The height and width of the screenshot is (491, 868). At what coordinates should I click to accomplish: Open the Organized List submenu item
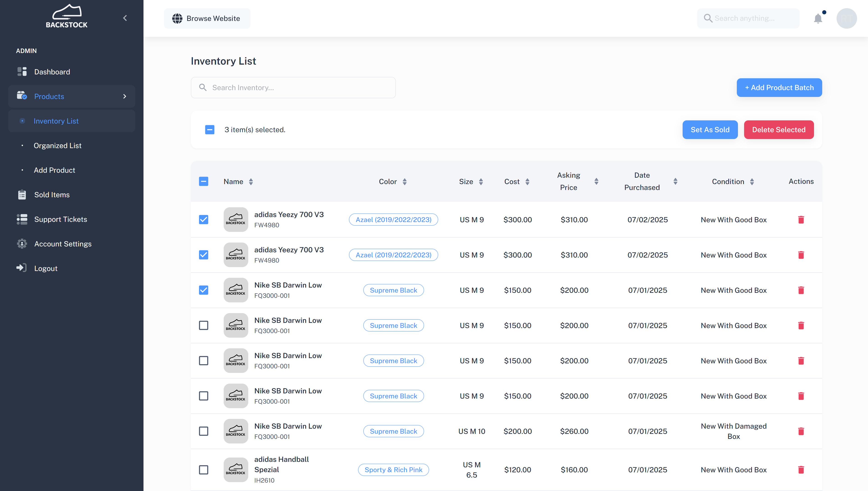pyautogui.click(x=57, y=145)
